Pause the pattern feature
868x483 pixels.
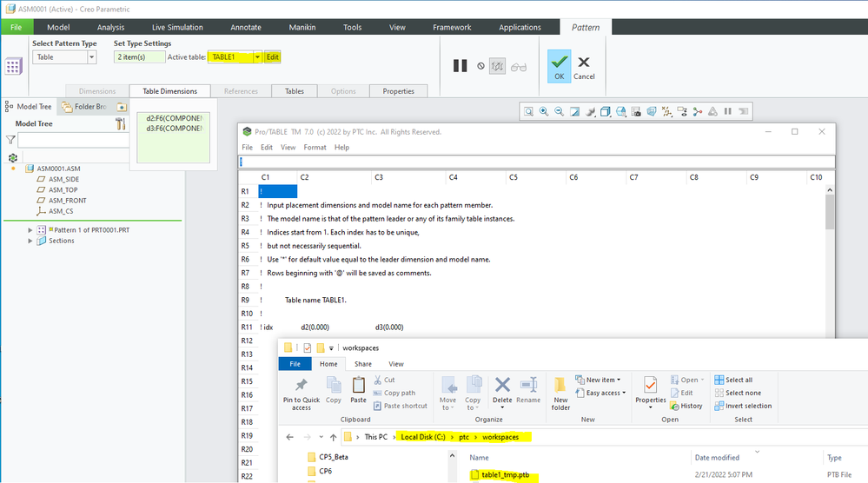coord(461,66)
